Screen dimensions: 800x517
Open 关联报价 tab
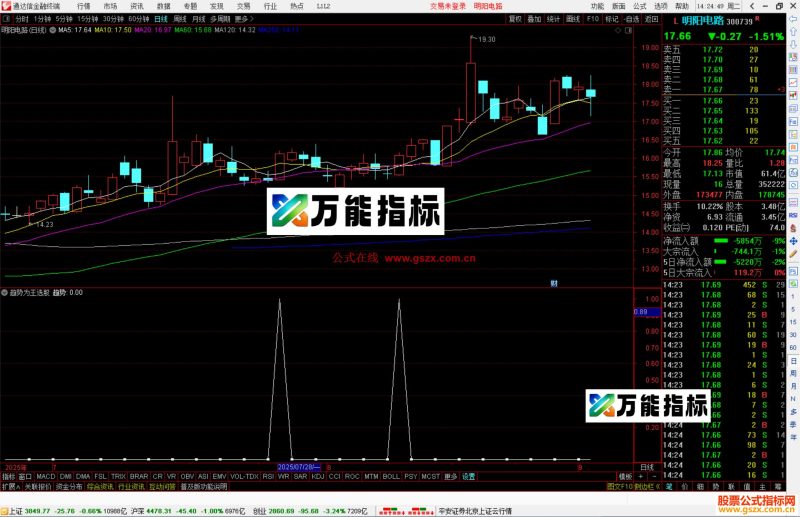click(x=38, y=487)
